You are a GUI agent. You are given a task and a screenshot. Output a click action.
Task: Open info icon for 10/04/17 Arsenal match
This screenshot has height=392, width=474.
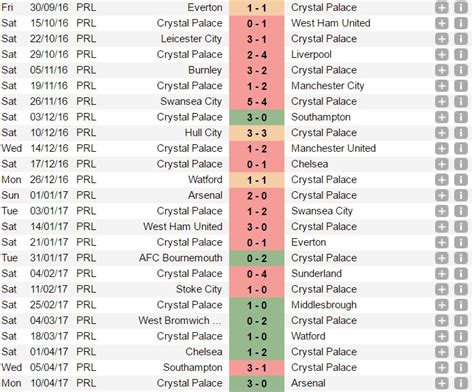pos(461,383)
